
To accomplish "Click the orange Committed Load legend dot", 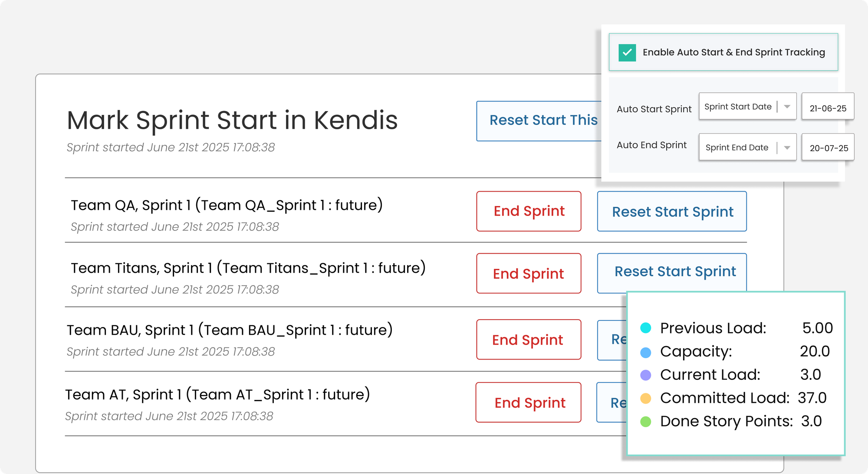I will [646, 398].
